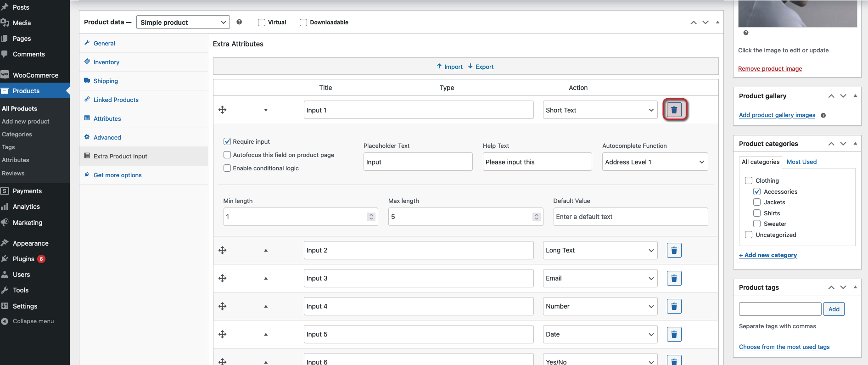
Task: Click the help icon next to gallery images link
Action: (x=823, y=115)
